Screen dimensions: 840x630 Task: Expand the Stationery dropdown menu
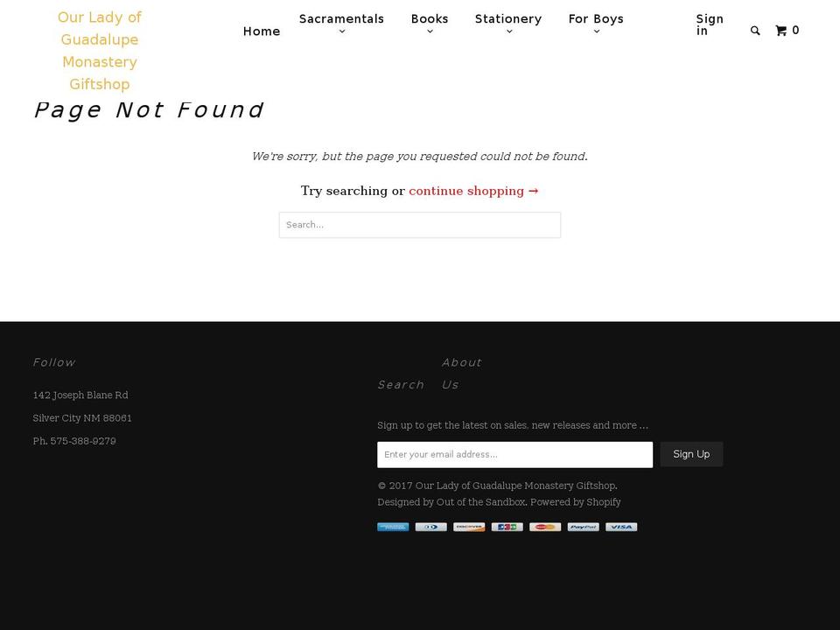(x=508, y=24)
